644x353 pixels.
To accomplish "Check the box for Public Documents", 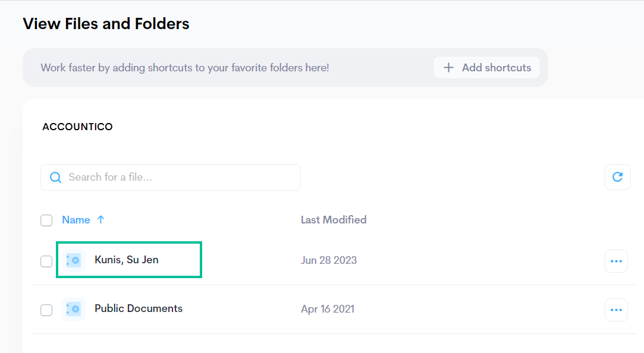I will click(46, 310).
